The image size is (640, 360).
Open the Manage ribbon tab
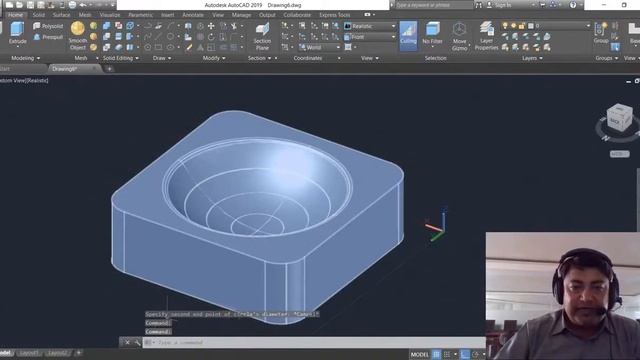(x=241, y=15)
